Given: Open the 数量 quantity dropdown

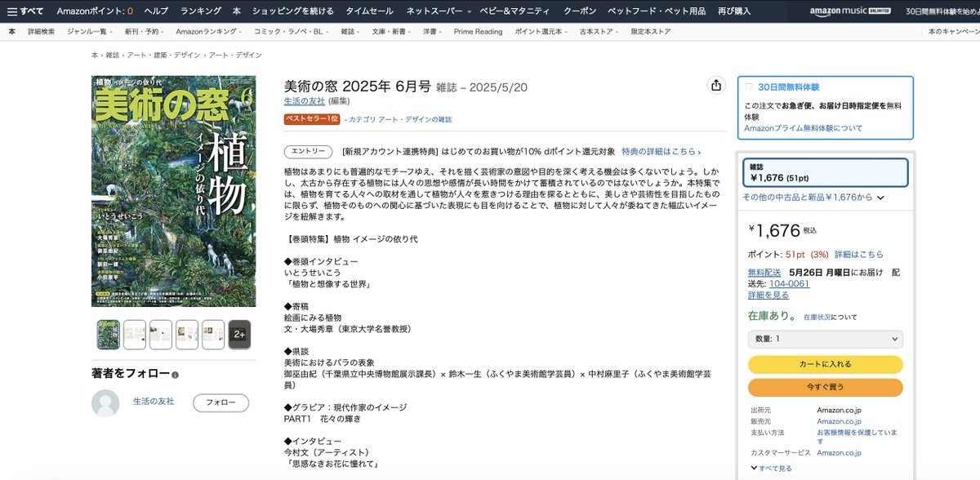Looking at the screenshot, I should click(826, 339).
